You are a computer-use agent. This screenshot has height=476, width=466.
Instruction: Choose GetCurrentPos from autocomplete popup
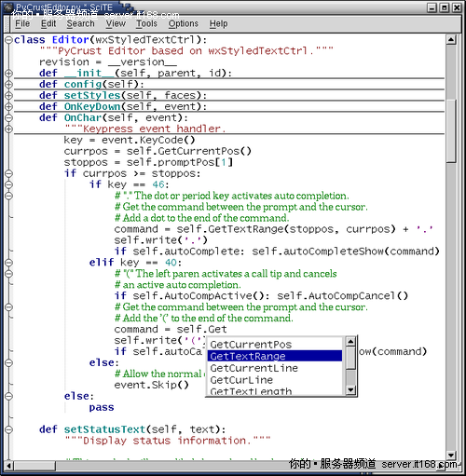point(275,345)
